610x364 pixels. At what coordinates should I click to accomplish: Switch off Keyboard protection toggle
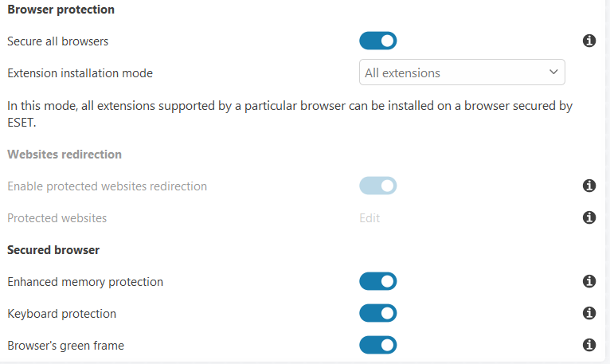pyautogui.click(x=377, y=313)
